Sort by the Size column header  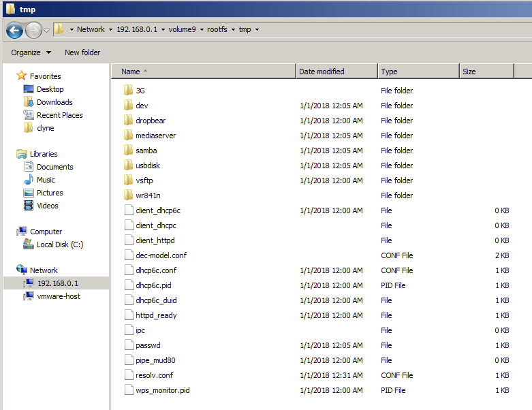(486, 72)
